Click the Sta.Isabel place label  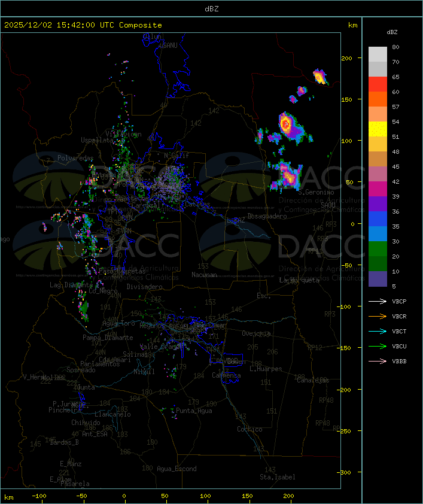click(x=277, y=477)
